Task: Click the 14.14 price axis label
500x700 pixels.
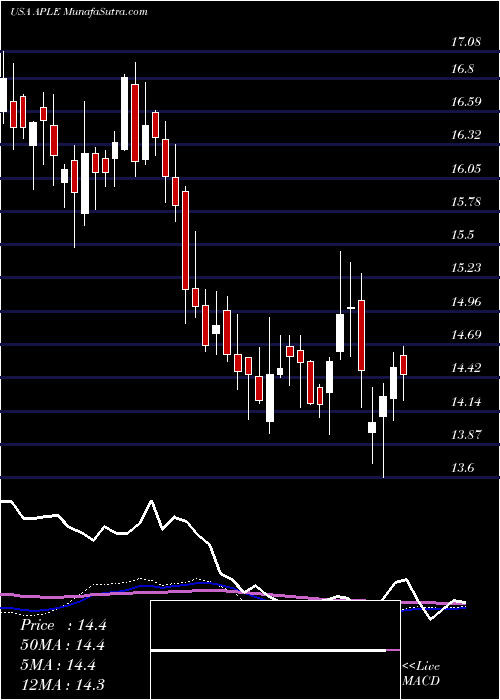Action: point(466,401)
